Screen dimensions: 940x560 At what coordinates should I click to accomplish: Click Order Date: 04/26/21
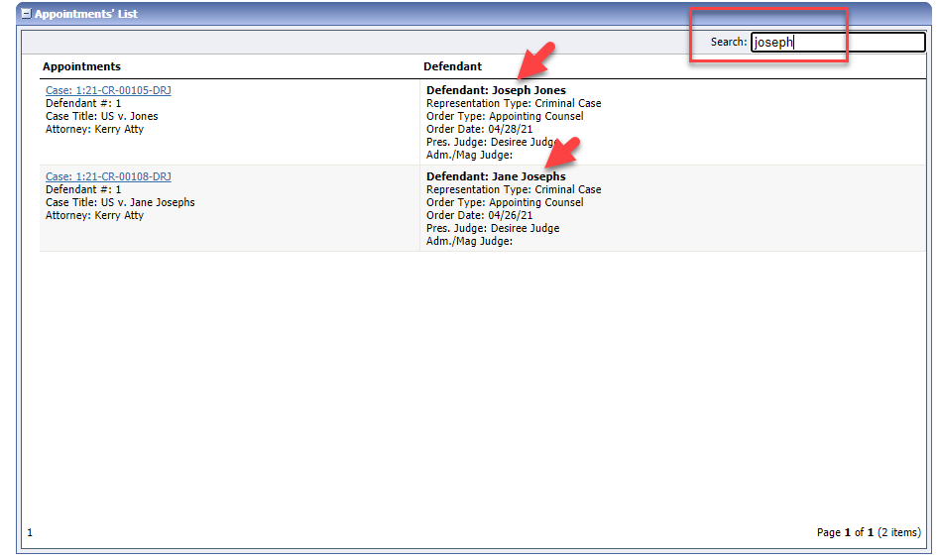click(480, 216)
